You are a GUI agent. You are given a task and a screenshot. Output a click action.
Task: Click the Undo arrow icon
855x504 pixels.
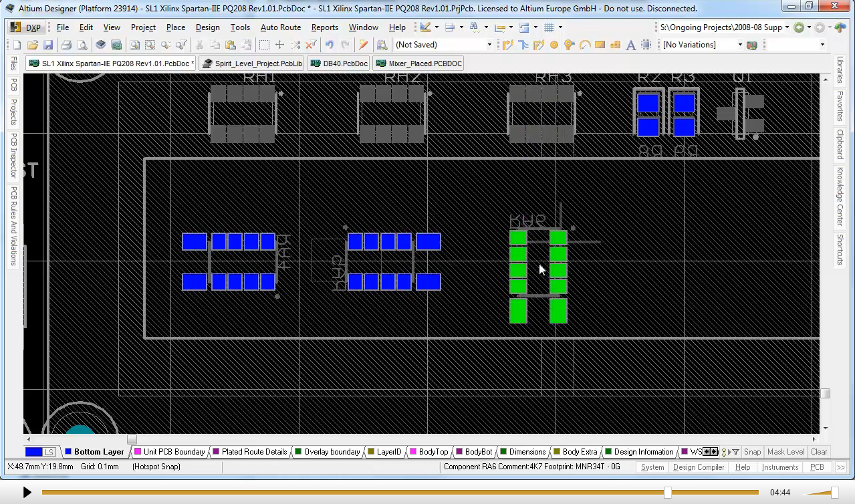329,45
